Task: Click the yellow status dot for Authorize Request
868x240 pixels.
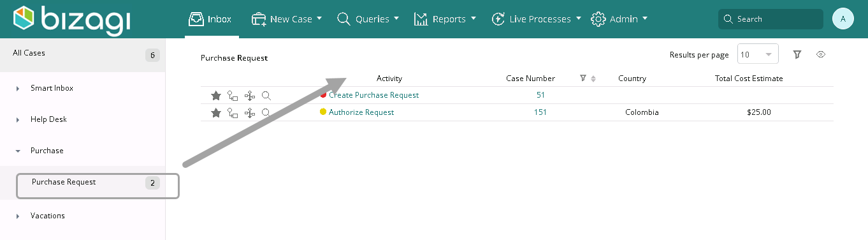Action: [323, 112]
